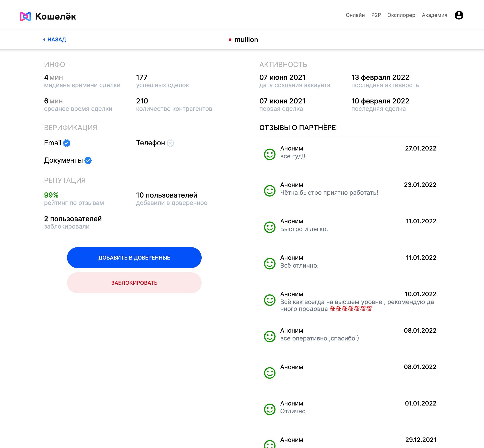Click ДОБАВИТЬ В ДОВЕРЕННЫЕ button
Viewport: 484px width, 448px height.
pos(134,257)
